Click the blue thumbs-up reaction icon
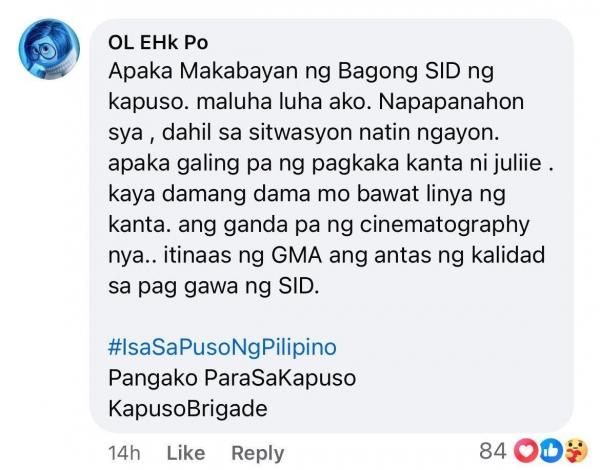This screenshot has width=600, height=470. pos(550,451)
